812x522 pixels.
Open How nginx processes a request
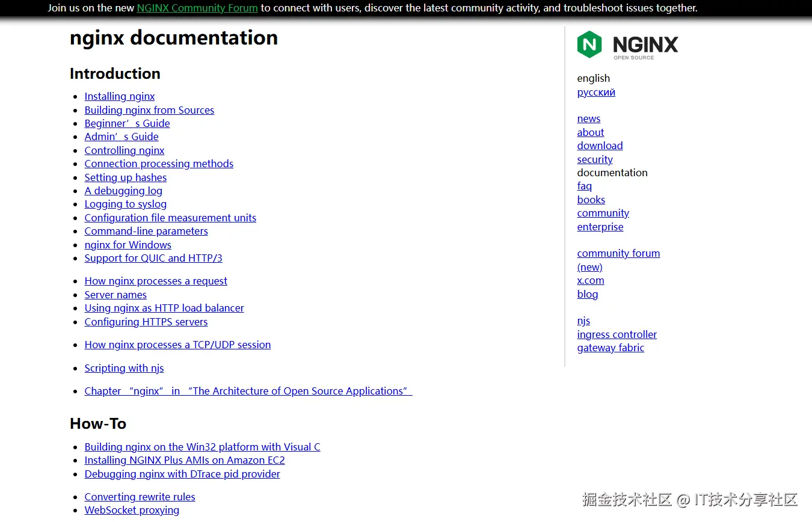156,281
